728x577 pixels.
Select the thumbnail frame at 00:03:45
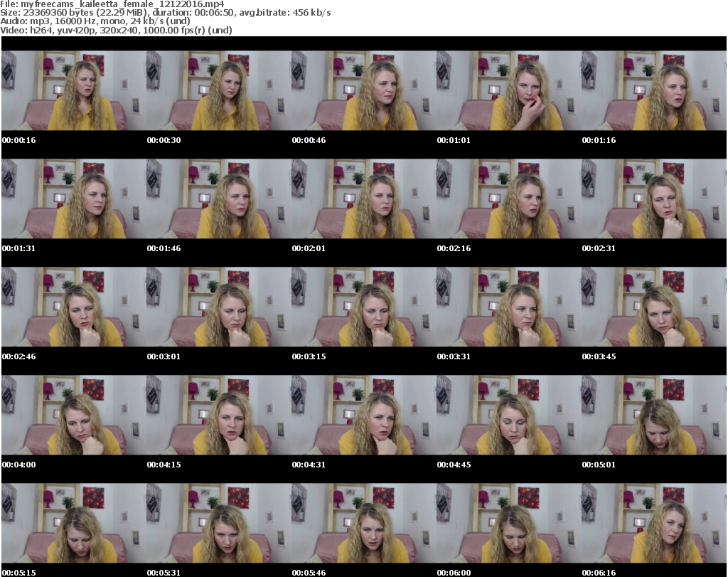tap(654, 307)
